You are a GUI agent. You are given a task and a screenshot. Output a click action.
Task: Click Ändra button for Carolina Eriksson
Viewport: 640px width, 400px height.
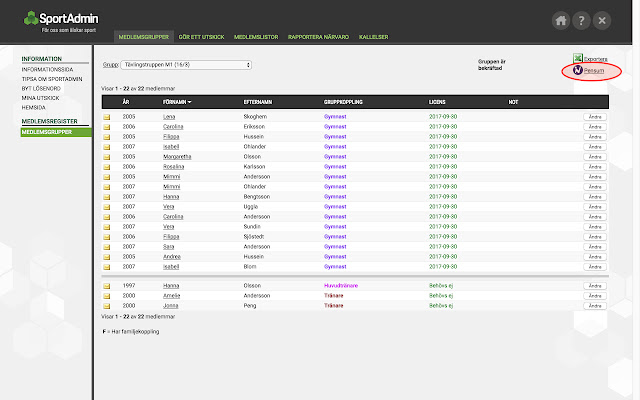click(x=595, y=127)
